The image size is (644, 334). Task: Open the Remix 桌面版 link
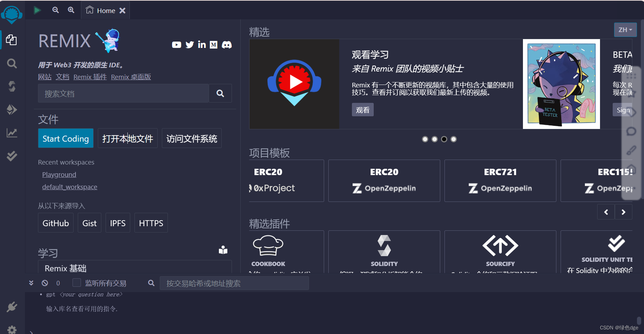click(x=131, y=77)
